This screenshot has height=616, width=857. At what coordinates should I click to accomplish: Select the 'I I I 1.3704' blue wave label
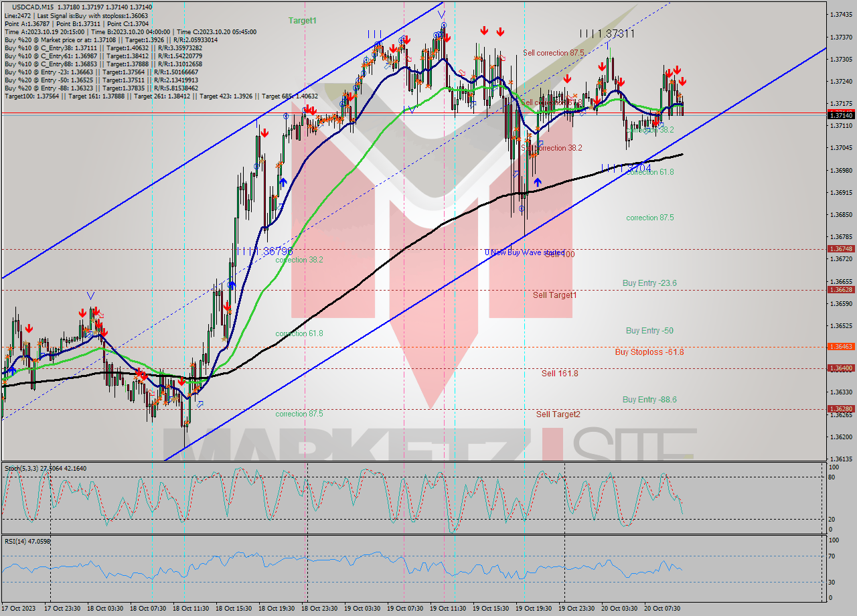[x=626, y=167]
